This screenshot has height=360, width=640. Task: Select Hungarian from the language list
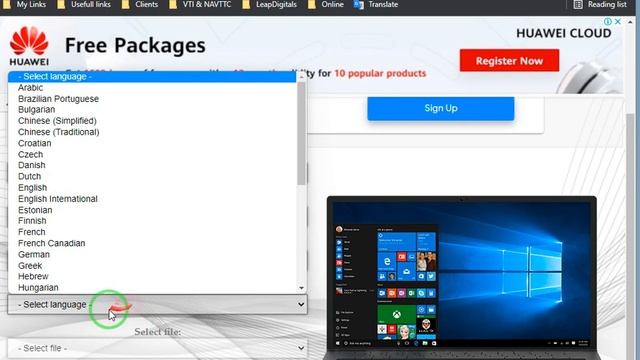click(x=152, y=287)
